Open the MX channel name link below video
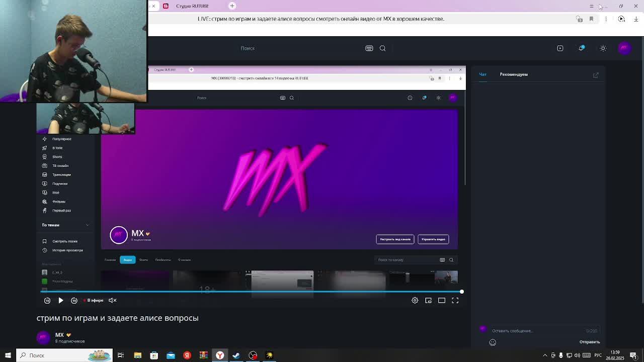The image size is (644, 362). pos(59,335)
